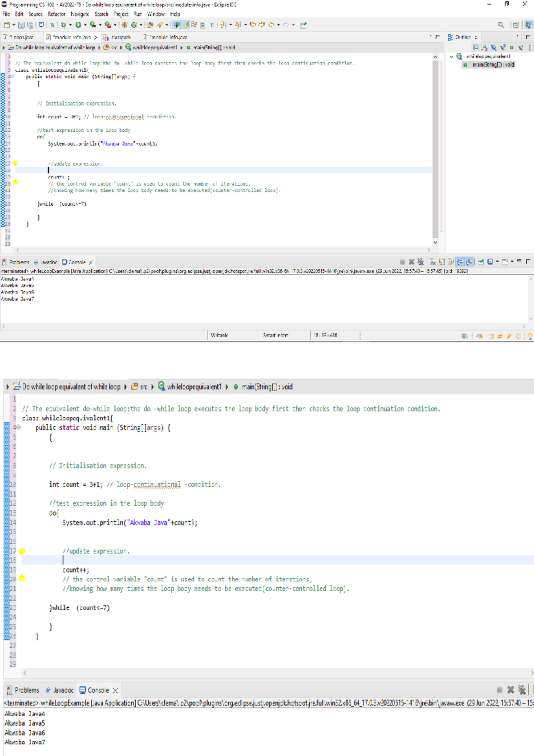Open the Search magnifier in top-right corner
Screen dimensions: 534x756
(x=501, y=25)
